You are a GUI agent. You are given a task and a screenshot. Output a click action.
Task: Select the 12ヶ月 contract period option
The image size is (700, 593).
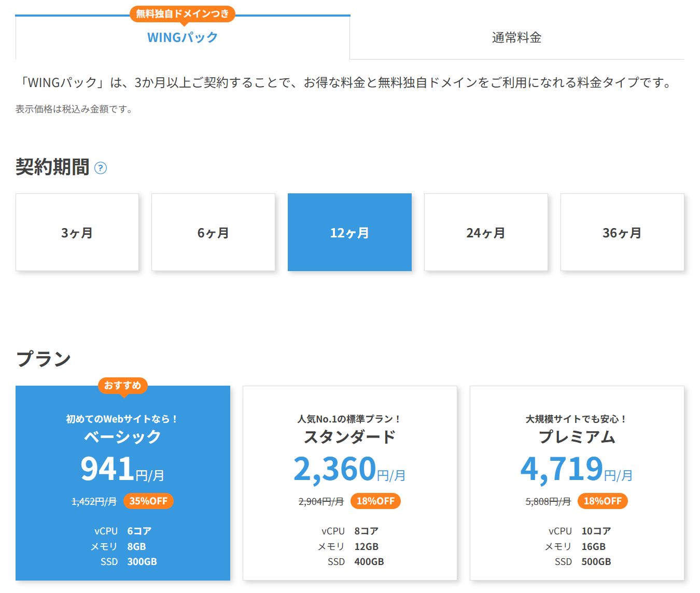pyautogui.click(x=349, y=233)
